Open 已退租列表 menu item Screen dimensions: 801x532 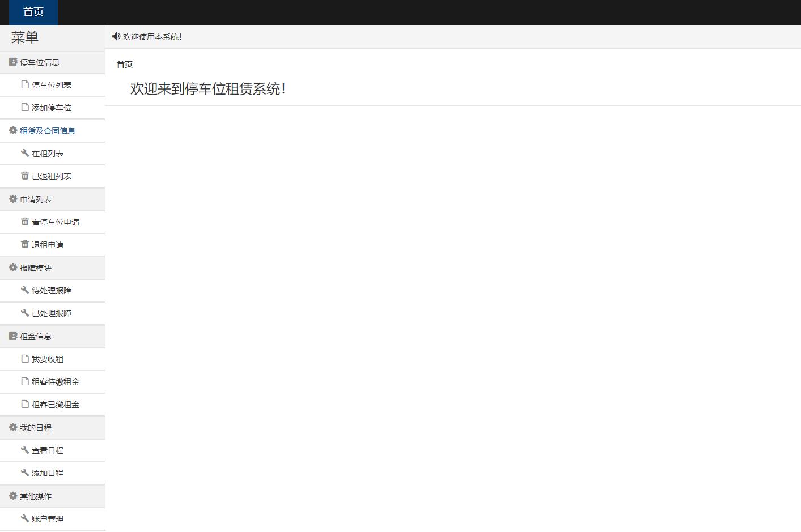pos(52,176)
